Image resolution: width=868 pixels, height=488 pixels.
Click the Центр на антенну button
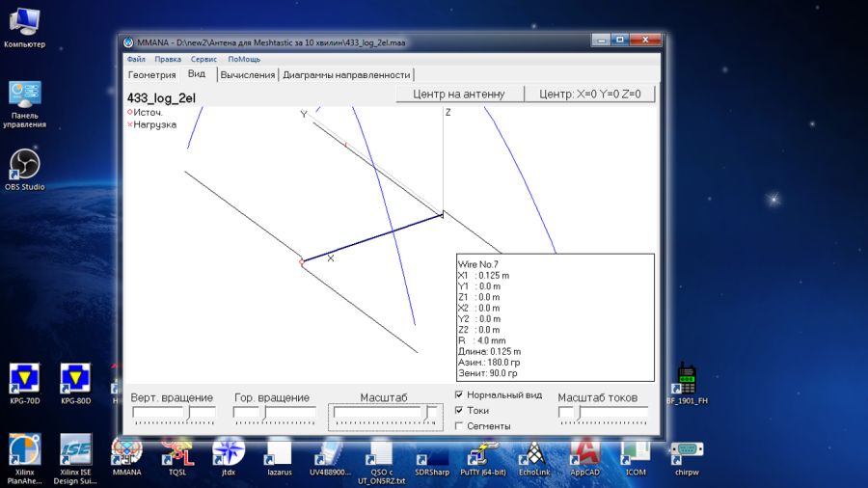(458, 94)
